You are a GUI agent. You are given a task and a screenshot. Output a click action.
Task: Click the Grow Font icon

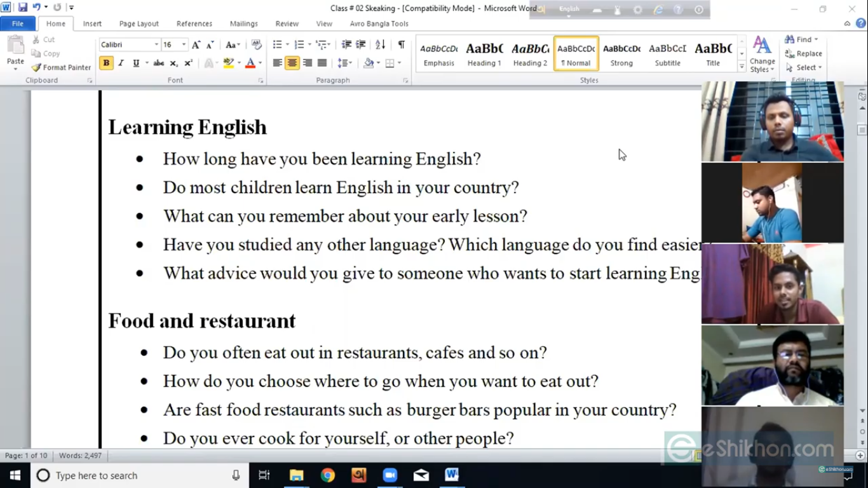click(196, 44)
